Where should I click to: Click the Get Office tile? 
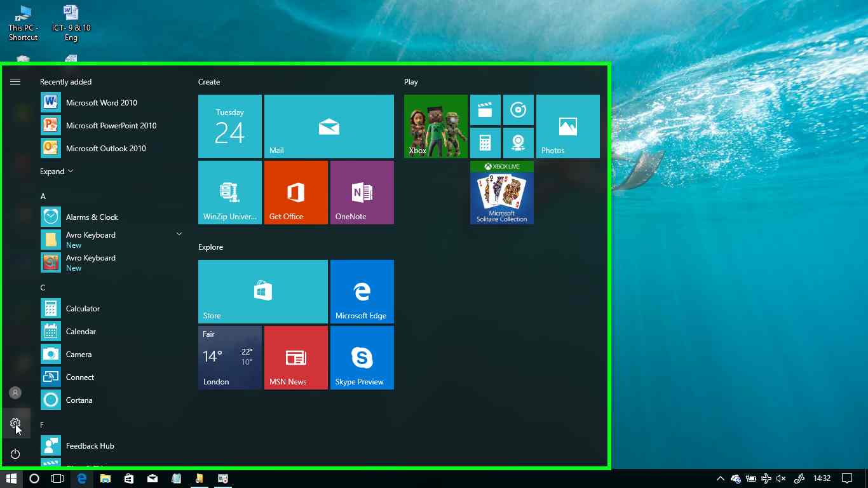pyautogui.click(x=296, y=193)
